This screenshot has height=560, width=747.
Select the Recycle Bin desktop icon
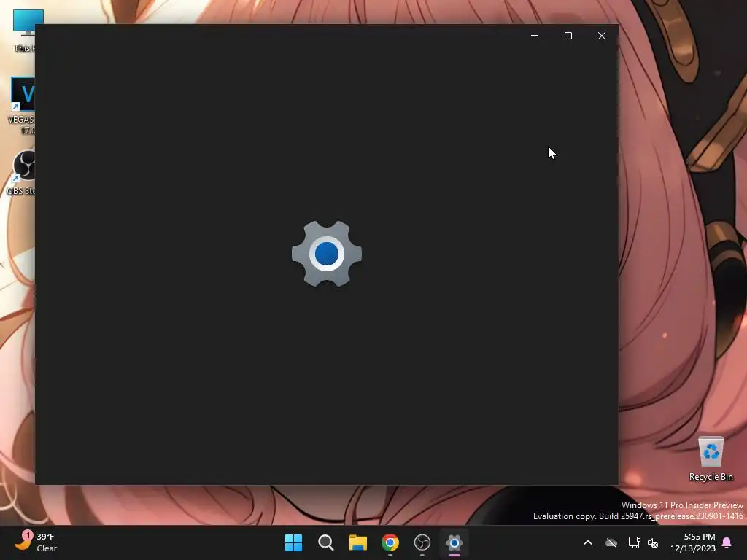(711, 459)
